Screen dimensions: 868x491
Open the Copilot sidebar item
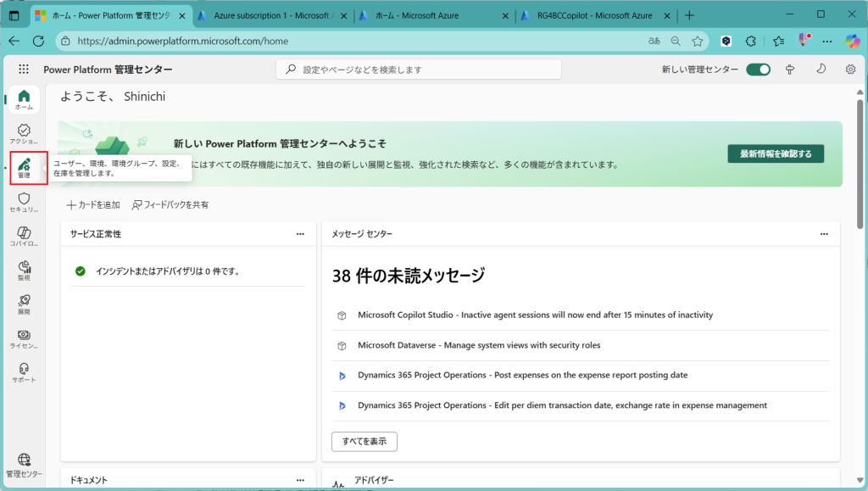pyautogui.click(x=24, y=237)
